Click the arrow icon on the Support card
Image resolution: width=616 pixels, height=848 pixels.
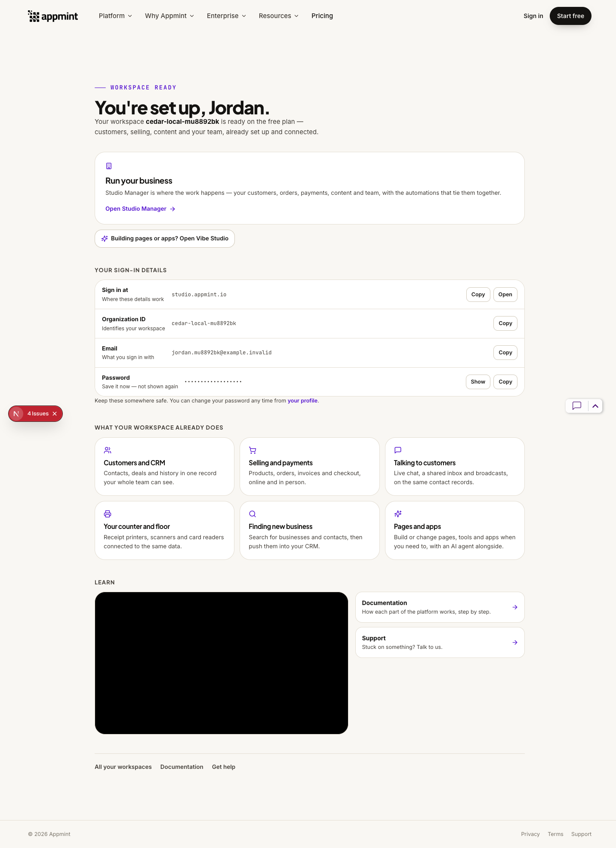coord(515,642)
